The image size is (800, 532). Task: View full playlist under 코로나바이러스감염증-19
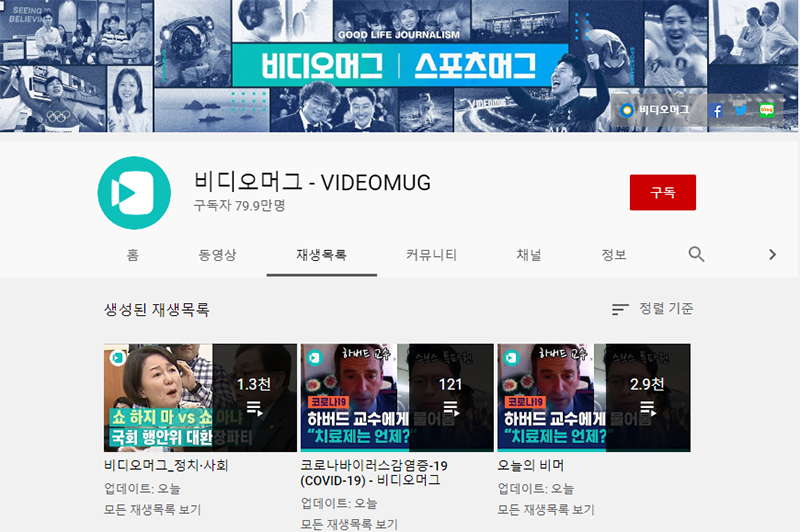(x=349, y=524)
